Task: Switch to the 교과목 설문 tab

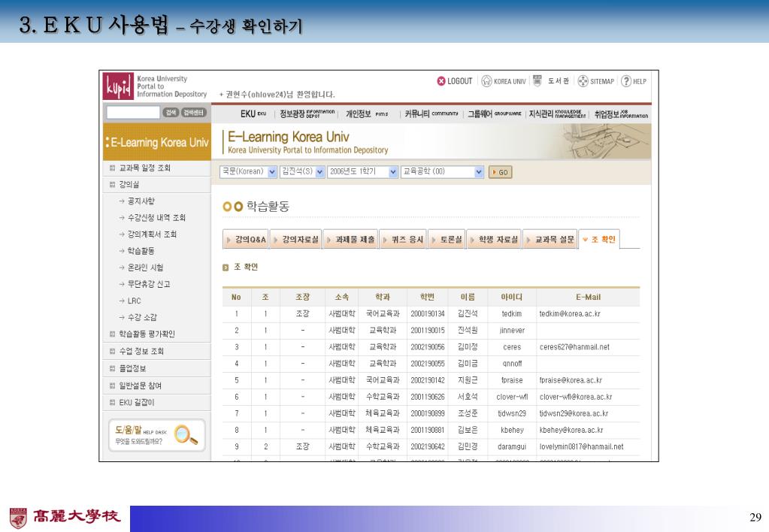Action: tap(550, 240)
